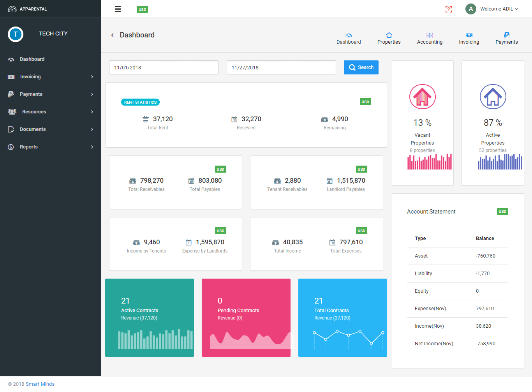The height and width of the screenshot is (392, 532).
Task: Click the Asset balance -760,760
Action: tap(486, 256)
